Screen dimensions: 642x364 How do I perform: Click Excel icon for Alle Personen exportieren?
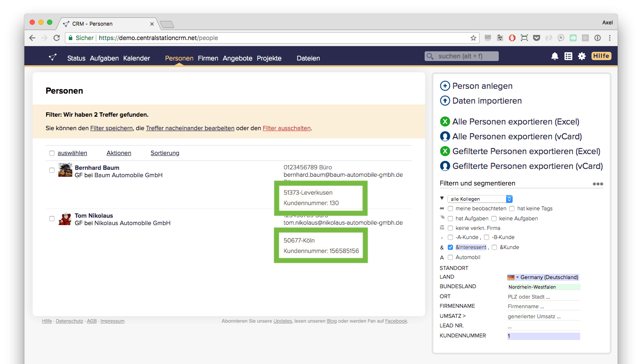445,121
